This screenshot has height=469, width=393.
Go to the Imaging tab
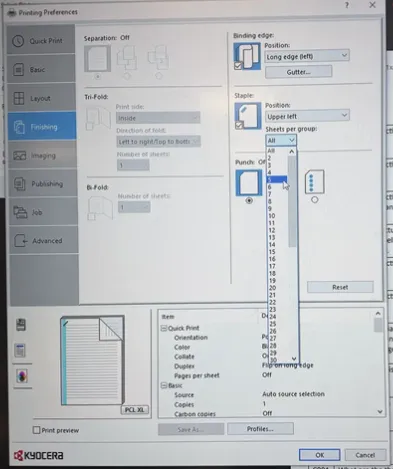43,155
